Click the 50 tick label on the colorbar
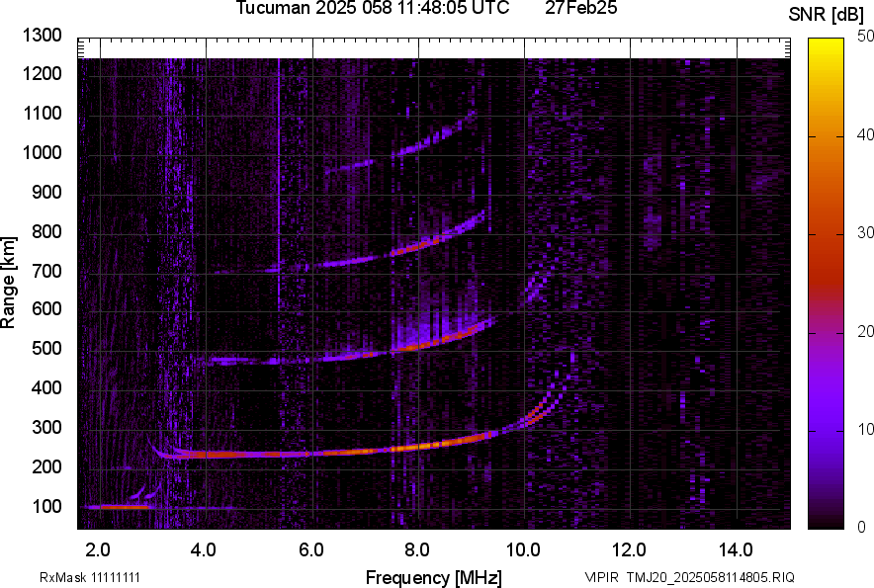Viewport: 874px width, 588px height. click(x=865, y=36)
